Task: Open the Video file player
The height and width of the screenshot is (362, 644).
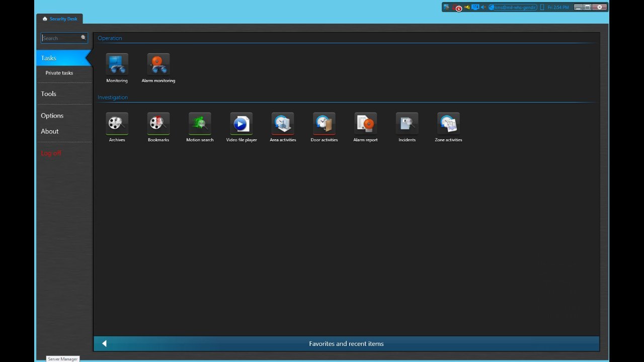Action: click(x=241, y=124)
